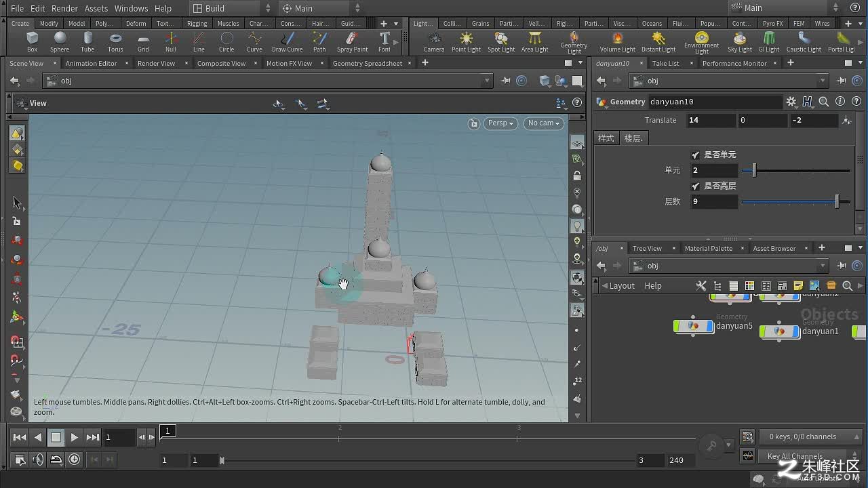Open the Render menu
The image size is (868, 488).
[64, 8]
